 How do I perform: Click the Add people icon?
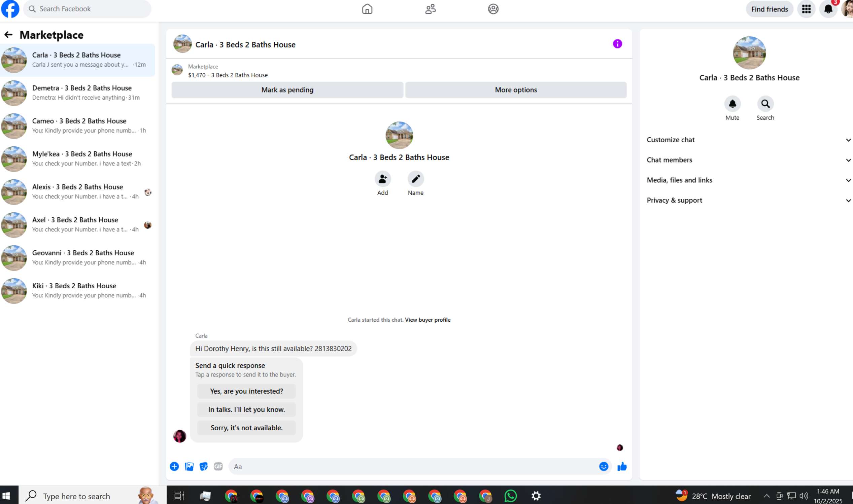(382, 179)
